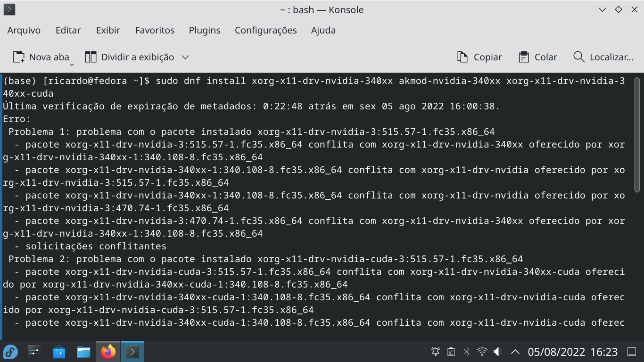Open the Wi-Fi network tray icon

click(x=482, y=352)
